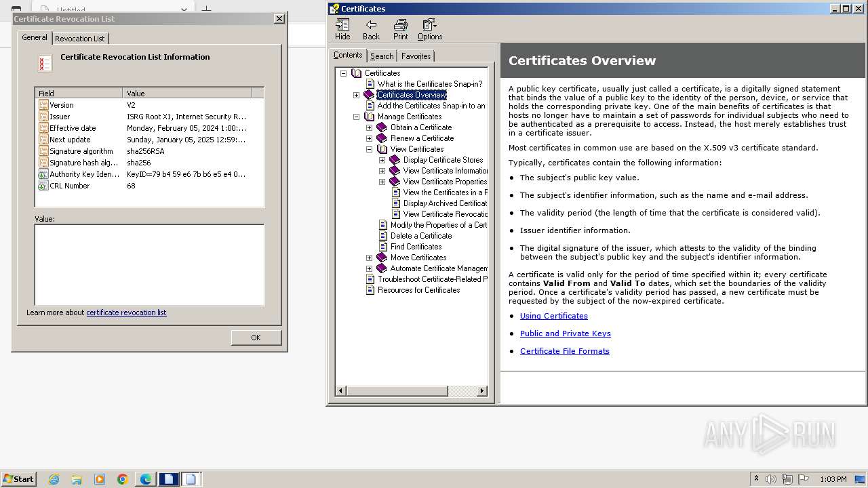The image size is (868, 488).
Task: Click the purple book icon for Certificates Overview
Action: (x=369, y=95)
